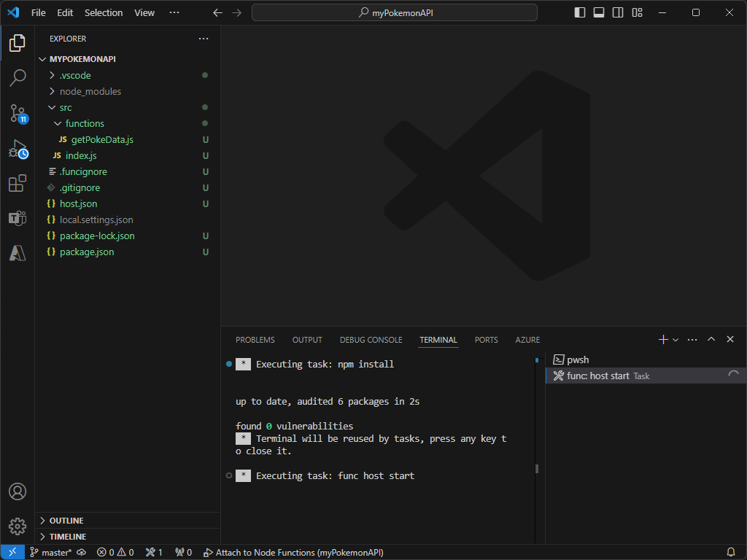Open the Customize Layout icon
The height and width of the screenshot is (560, 747).
[637, 13]
